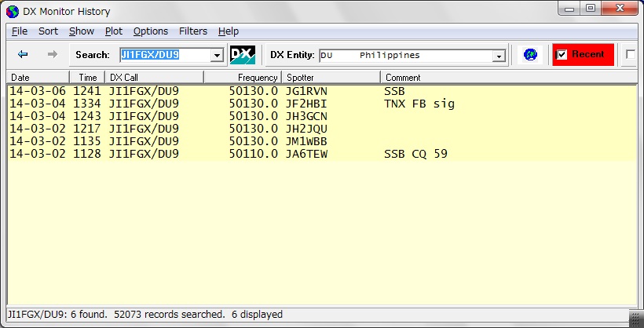Click the comment 'SSB CQ 59'
The height and width of the screenshot is (328, 644).
415,154
